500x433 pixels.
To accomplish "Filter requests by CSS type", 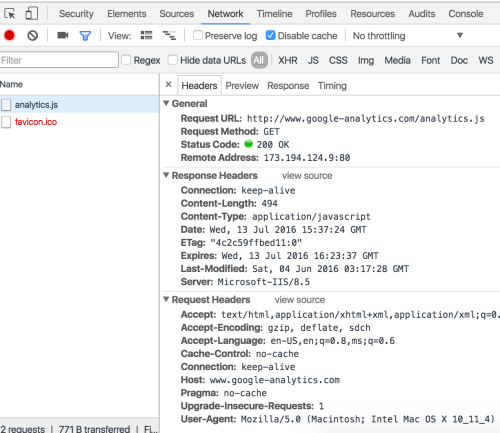I will [x=338, y=60].
